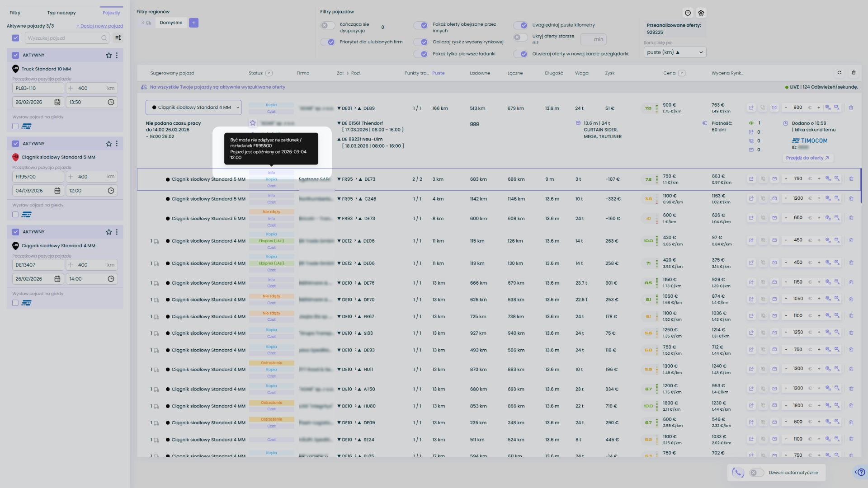The image size is (868, 488).
Task: Select the Filtry tab
Action: tap(15, 13)
